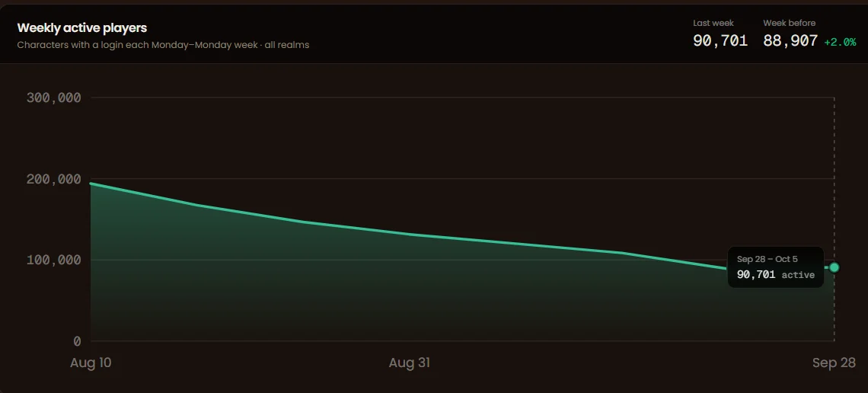Click the 88,907 week before value
Image resolution: width=868 pixels, height=393 pixels.
[790, 40]
